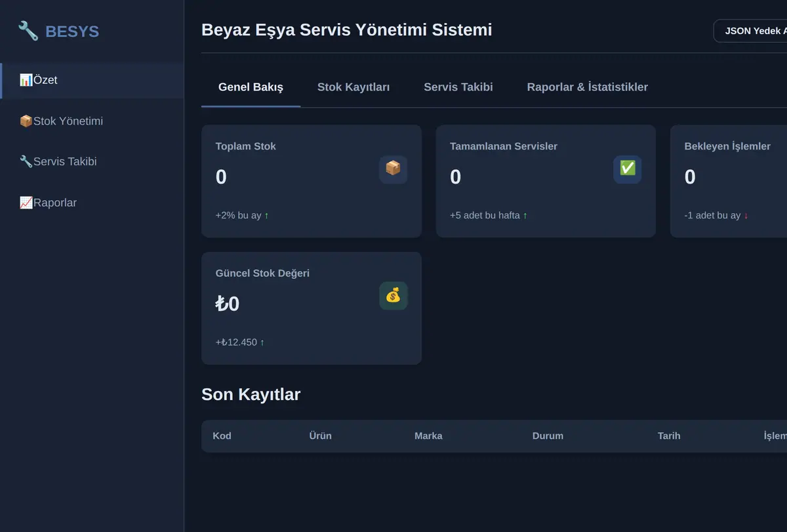787x532 pixels.
Task: Click the Durum column header
Action: click(548, 436)
